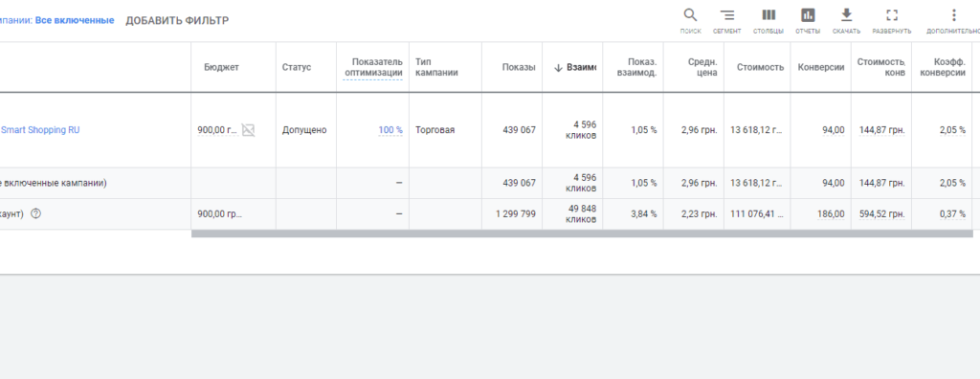Expand the table with Развернуть

pyautogui.click(x=892, y=21)
